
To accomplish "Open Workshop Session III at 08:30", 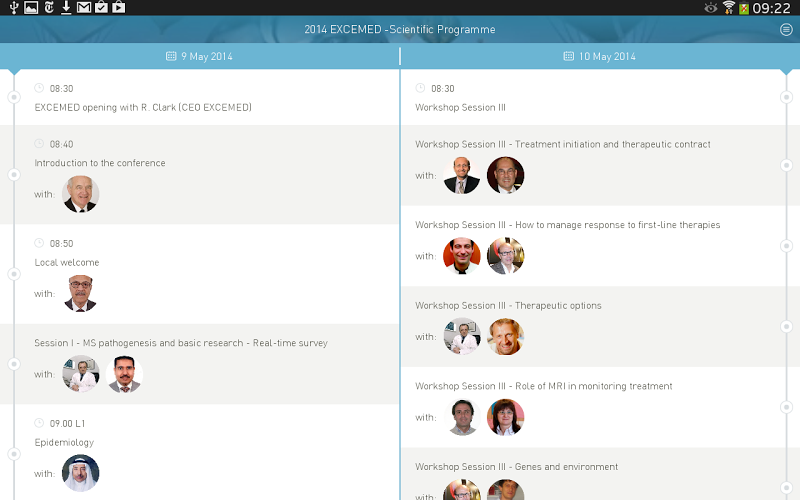I will pyautogui.click(x=600, y=97).
